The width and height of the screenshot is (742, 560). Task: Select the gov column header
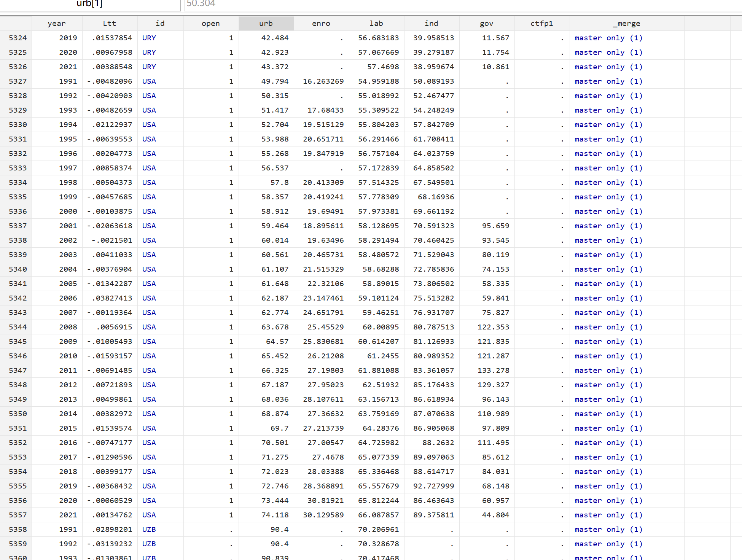click(x=486, y=24)
